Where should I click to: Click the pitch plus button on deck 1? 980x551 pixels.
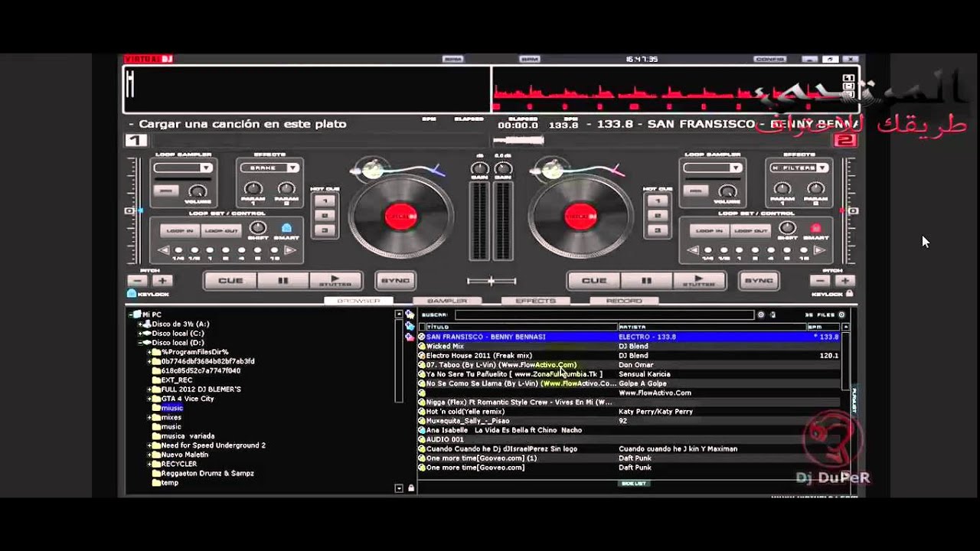tap(162, 281)
